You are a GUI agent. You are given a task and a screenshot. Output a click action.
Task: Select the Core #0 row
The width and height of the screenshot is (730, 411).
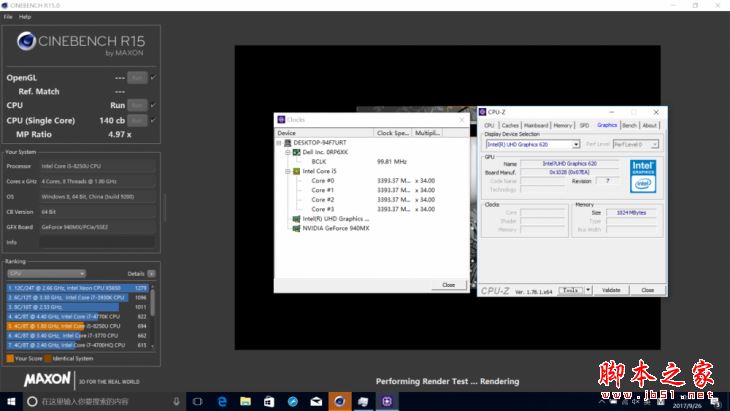(373, 181)
